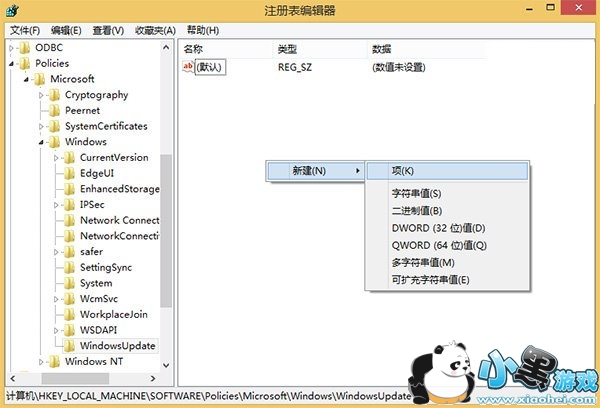The image size is (600, 408).
Task: Open the 收藏夹(A) menu
Action: point(155,30)
